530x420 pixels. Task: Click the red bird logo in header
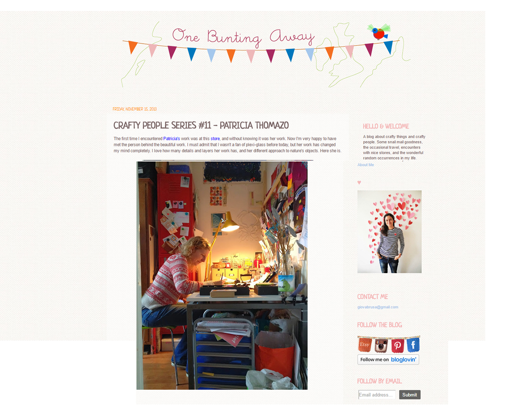coord(379,32)
